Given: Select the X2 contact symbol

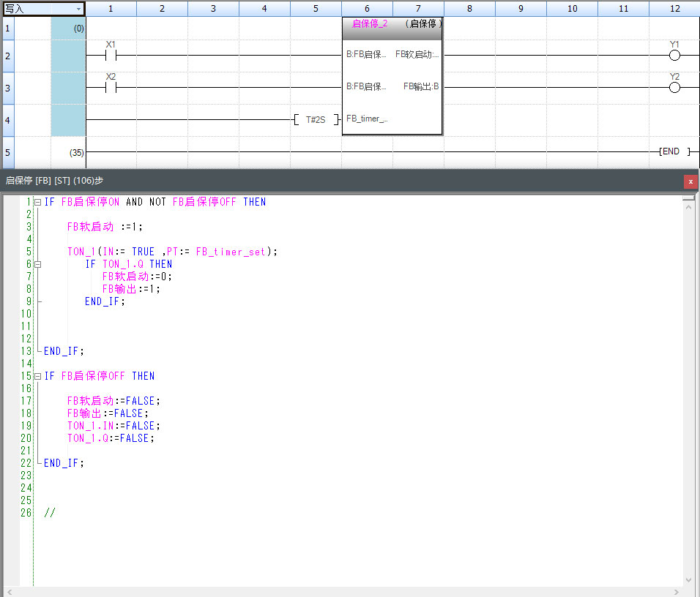Looking at the screenshot, I should coord(111,88).
